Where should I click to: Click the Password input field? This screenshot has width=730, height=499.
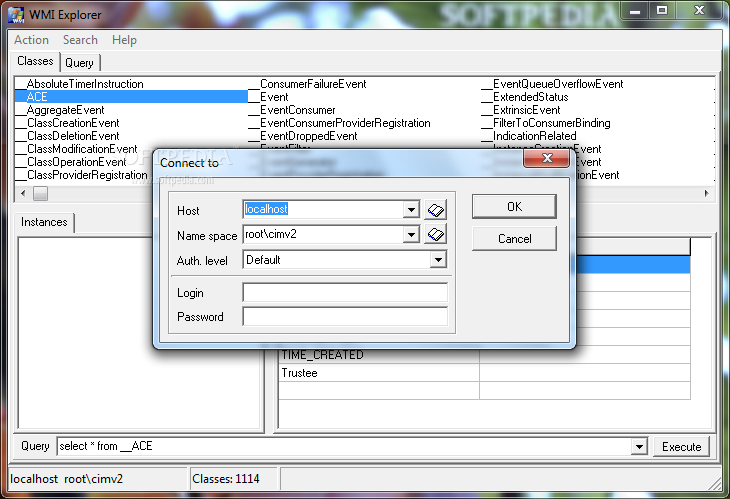[345, 317]
